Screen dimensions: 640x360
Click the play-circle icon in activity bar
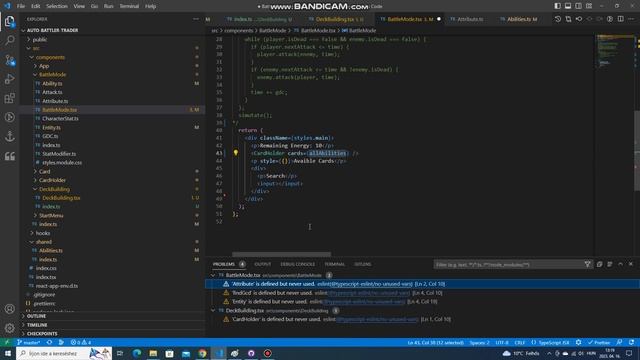pyautogui.click(x=9, y=117)
